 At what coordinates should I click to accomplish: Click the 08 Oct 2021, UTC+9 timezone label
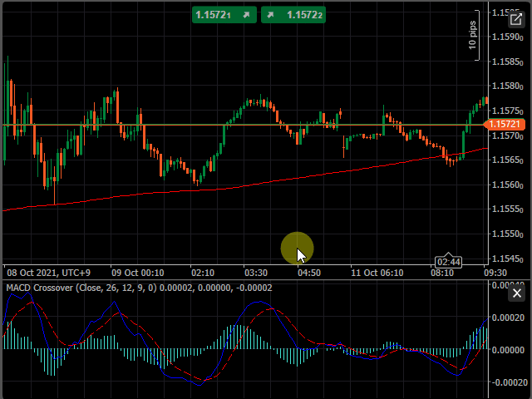[x=48, y=273]
